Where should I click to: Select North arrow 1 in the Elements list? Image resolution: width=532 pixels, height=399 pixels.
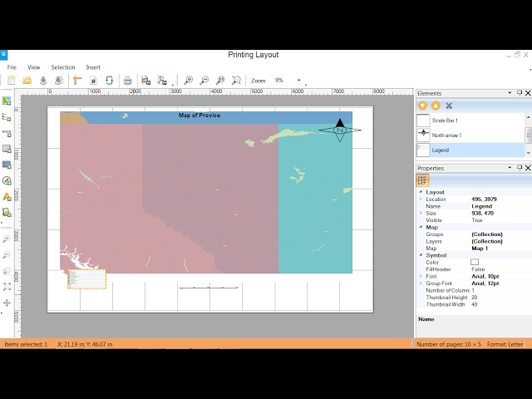470,135
